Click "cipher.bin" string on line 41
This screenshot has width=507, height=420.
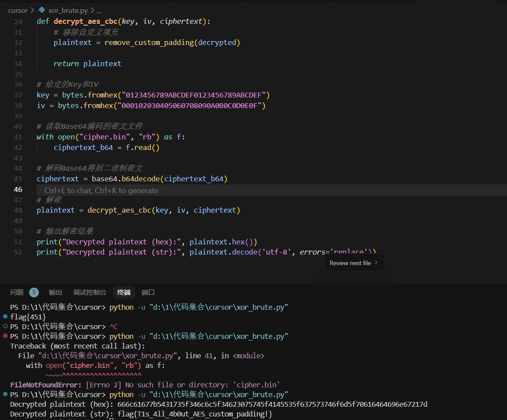tap(105, 137)
